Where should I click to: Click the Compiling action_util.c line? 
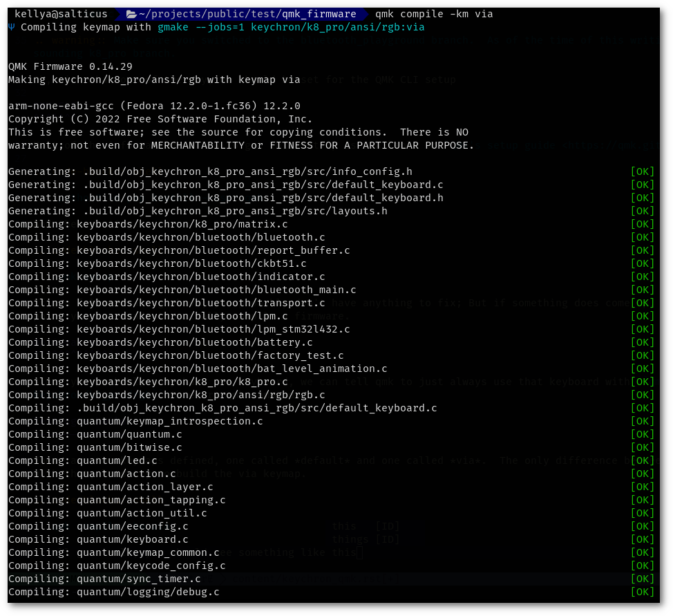click(108, 513)
